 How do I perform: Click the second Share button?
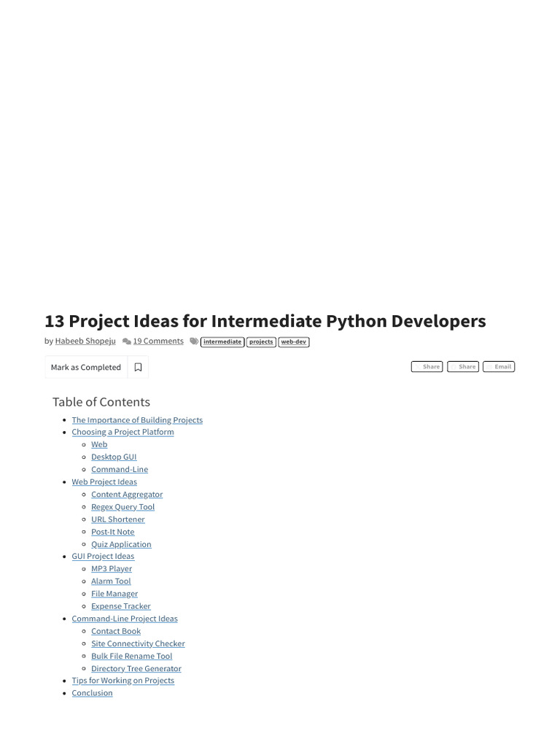coord(463,367)
